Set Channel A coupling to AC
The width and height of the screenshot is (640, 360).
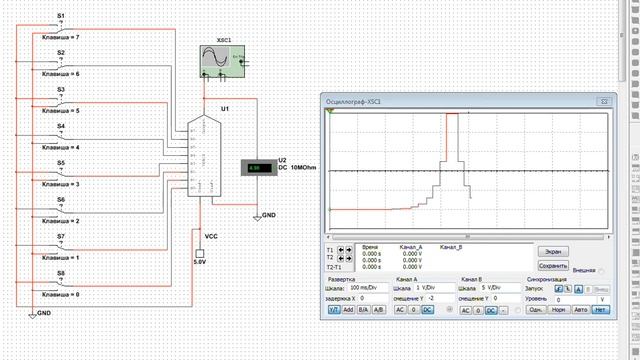400,310
